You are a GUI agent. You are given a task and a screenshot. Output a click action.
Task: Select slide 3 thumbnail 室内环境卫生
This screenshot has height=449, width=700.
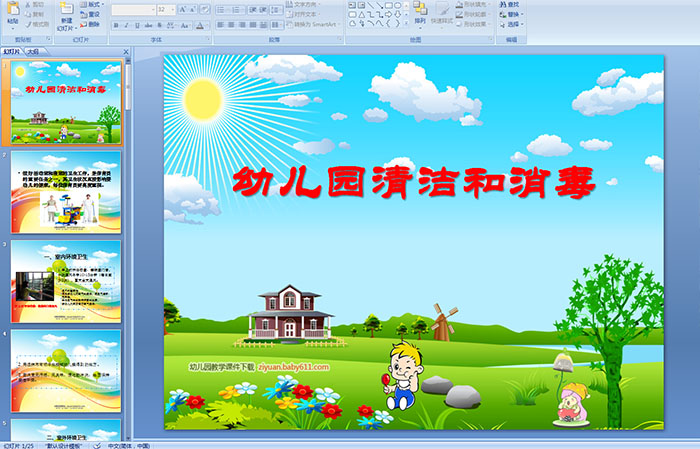(66, 281)
